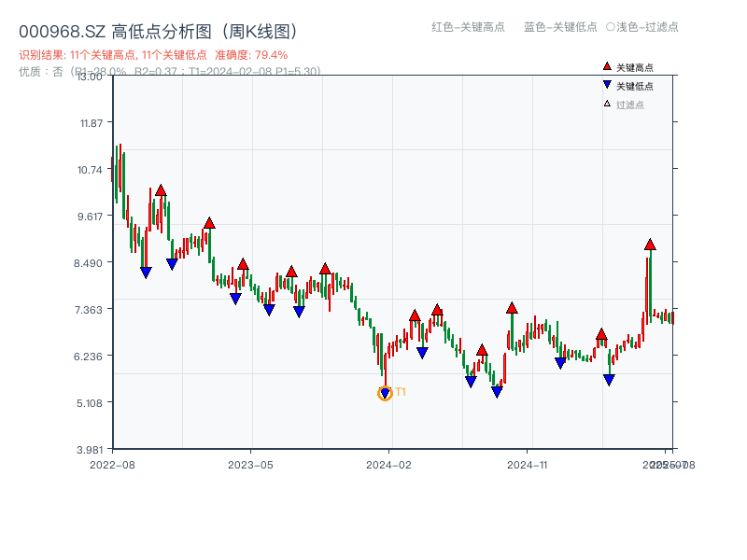Viewport: 747px width, 560px height.
Task: Click the 2023-05 date axis label
Action: (250, 464)
